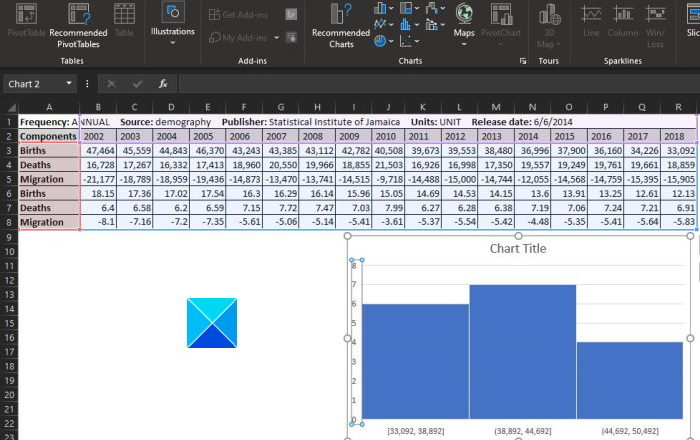Select the histogram bar for [33,092, 38,892]

(415, 361)
